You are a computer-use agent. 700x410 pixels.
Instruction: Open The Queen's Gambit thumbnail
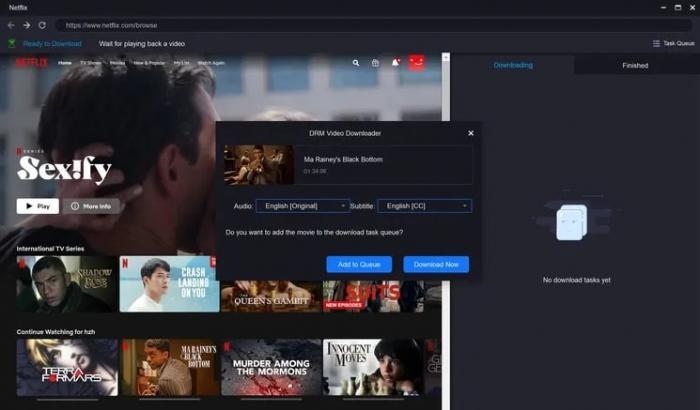click(x=271, y=297)
